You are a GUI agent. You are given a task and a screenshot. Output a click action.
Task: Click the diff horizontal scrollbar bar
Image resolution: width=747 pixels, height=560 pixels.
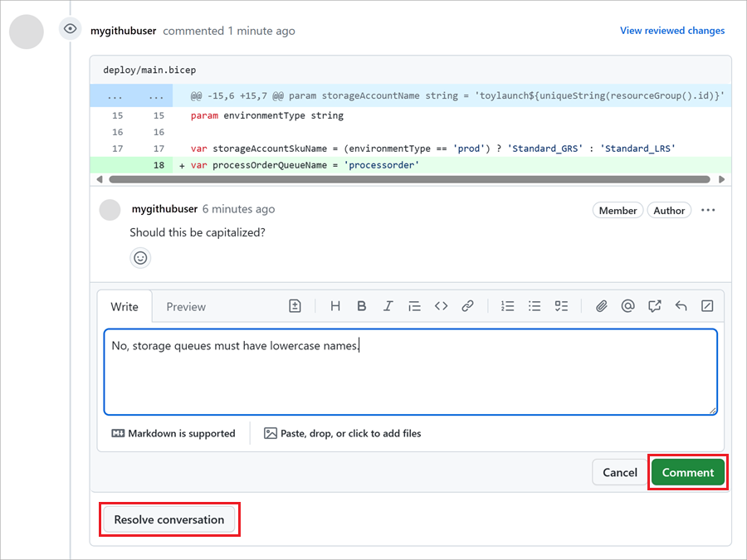click(x=409, y=179)
